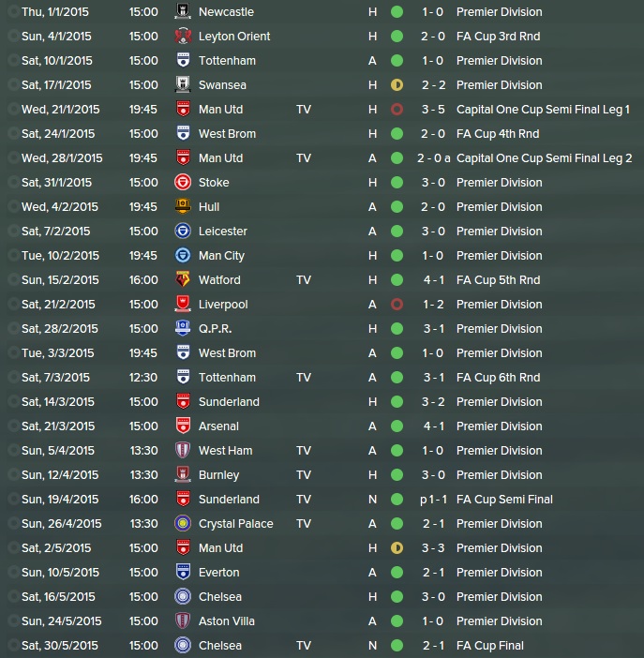The width and height of the screenshot is (644, 658).
Task: Open the 3 - 5 Man Utd match result
Action: [433, 109]
